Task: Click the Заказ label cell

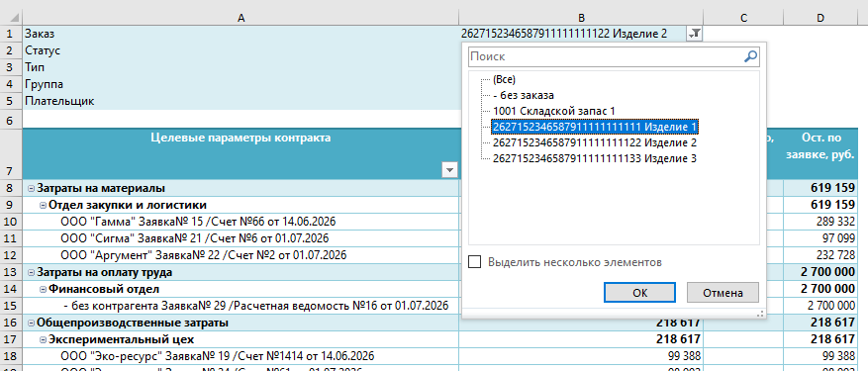Action: point(241,34)
